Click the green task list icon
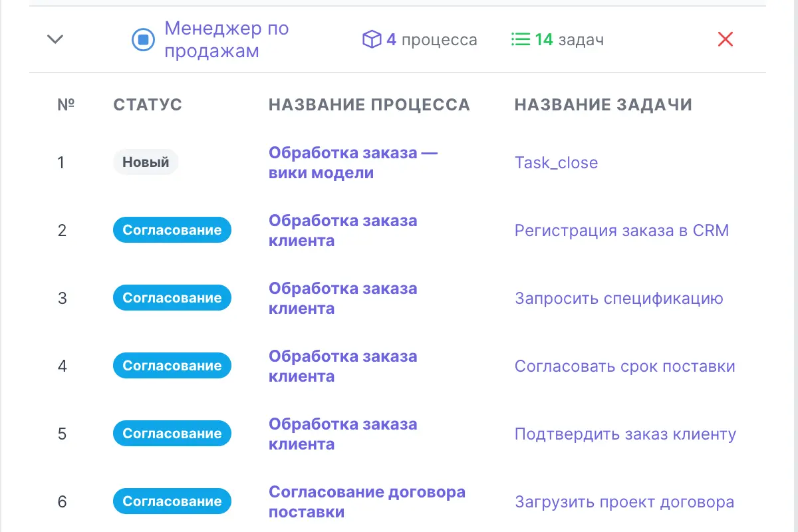Viewport: 798px width, 532px height. tap(521, 40)
